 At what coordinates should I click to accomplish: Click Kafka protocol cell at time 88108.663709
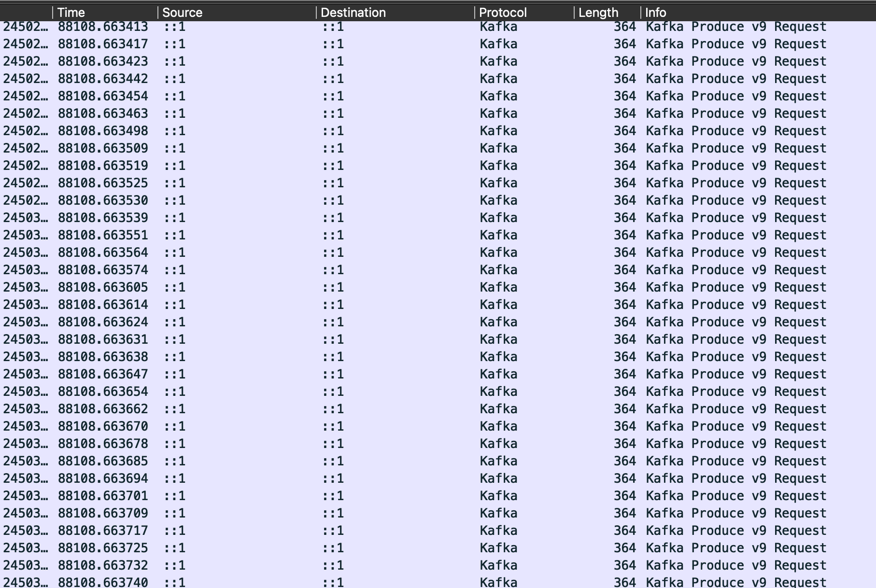[498, 513]
